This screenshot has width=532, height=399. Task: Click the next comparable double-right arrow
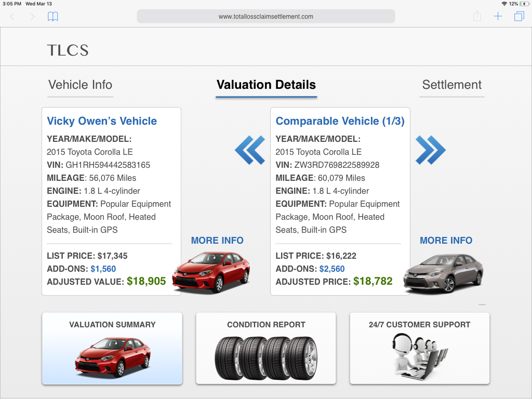click(x=431, y=150)
